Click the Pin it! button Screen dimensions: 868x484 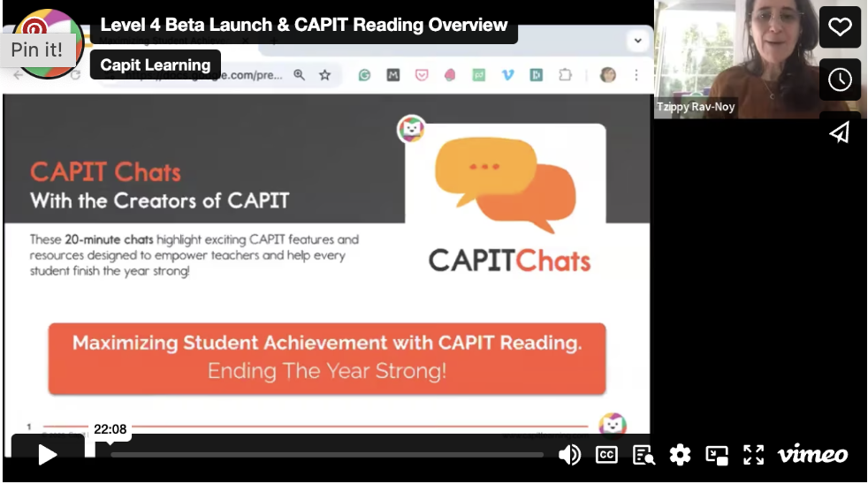pyautogui.click(x=37, y=49)
